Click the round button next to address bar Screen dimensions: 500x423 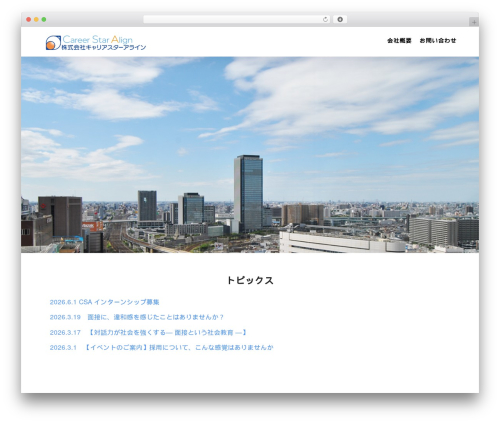tap(340, 20)
